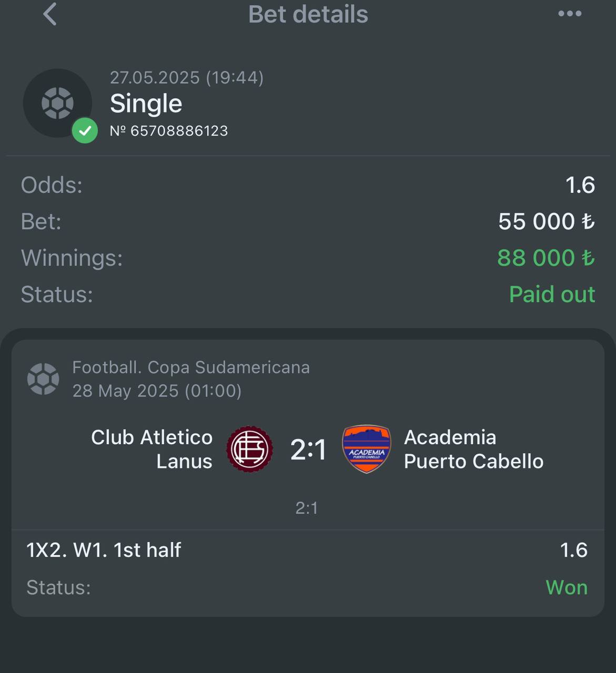Click the Academia Puerto Cabello shield logo
The width and height of the screenshot is (616, 673).
(x=367, y=449)
